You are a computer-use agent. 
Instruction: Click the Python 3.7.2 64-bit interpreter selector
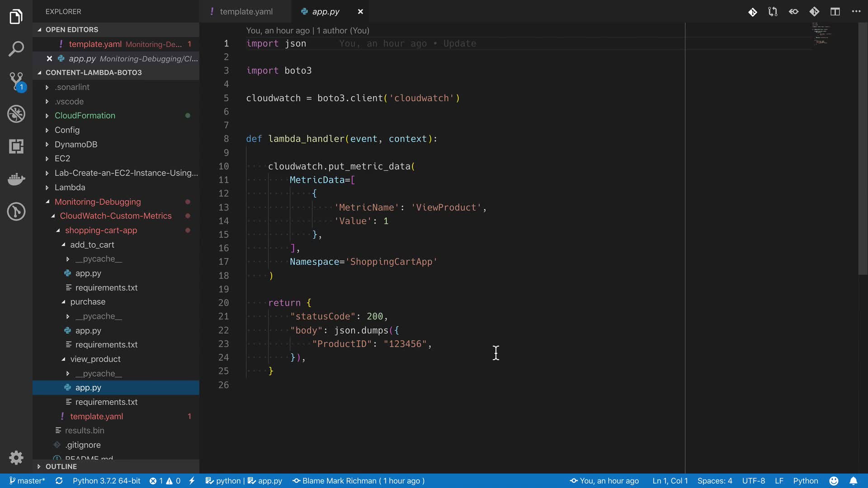pyautogui.click(x=106, y=481)
